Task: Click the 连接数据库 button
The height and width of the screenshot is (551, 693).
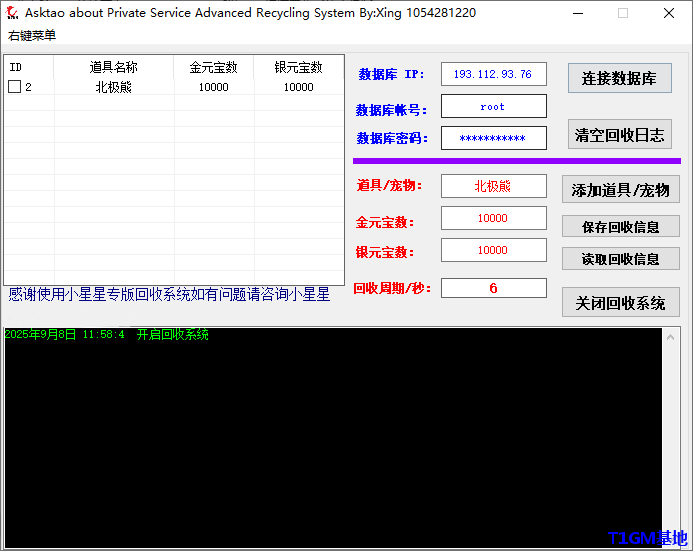Action: tap(620, 78)
